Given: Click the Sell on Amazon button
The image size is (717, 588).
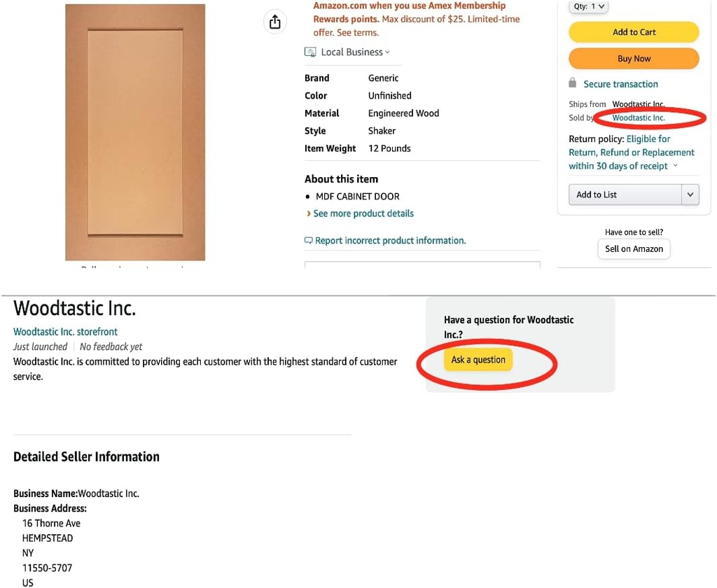Looking at the screenshot, I should point(634,249).
